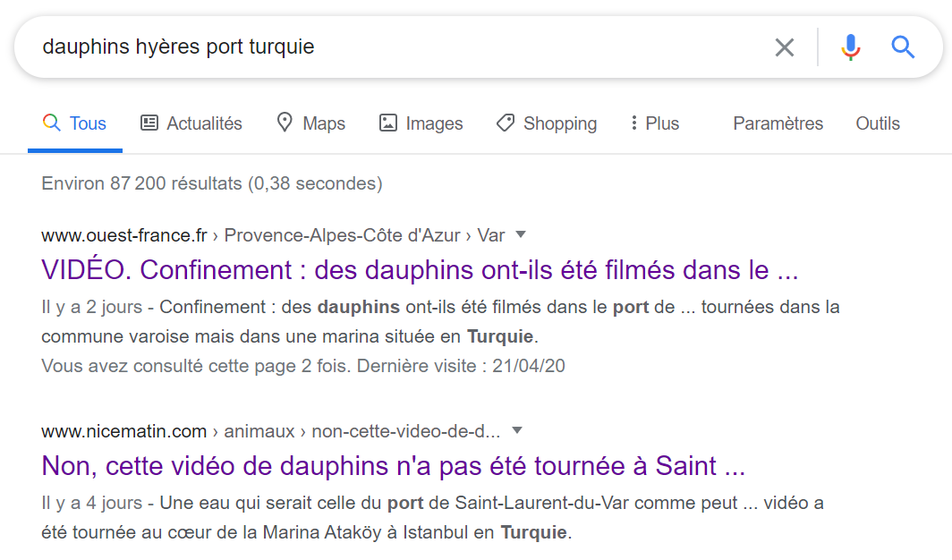Expand the Plus menu
The image size is (952, 560).
point(655,123)
